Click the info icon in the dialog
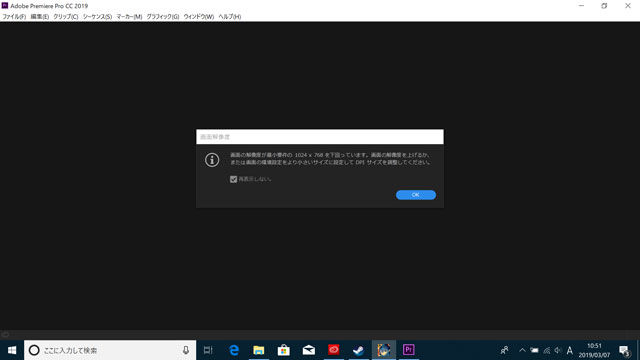This screenshot has height=360, width=640. (212, 160)
